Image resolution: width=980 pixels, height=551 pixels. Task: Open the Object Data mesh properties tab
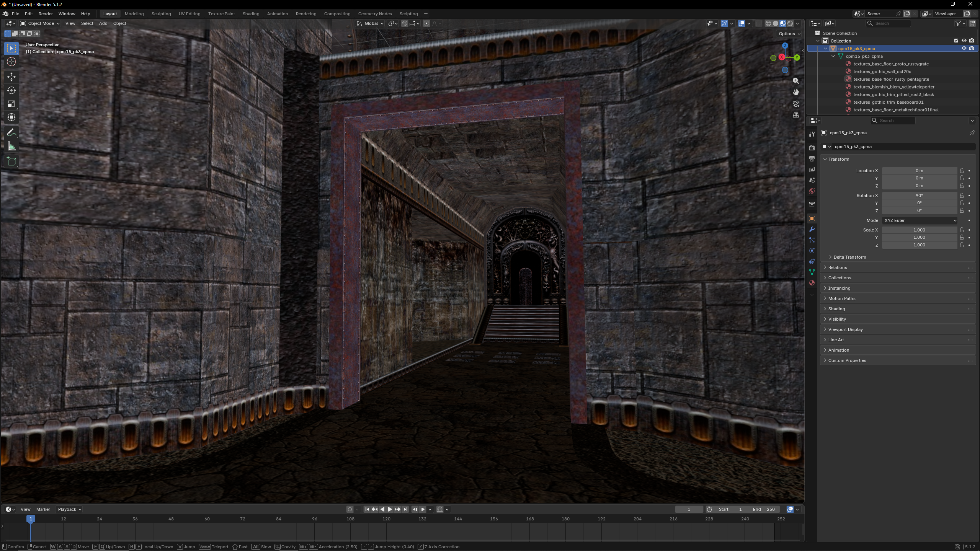[x=812, y=272]
